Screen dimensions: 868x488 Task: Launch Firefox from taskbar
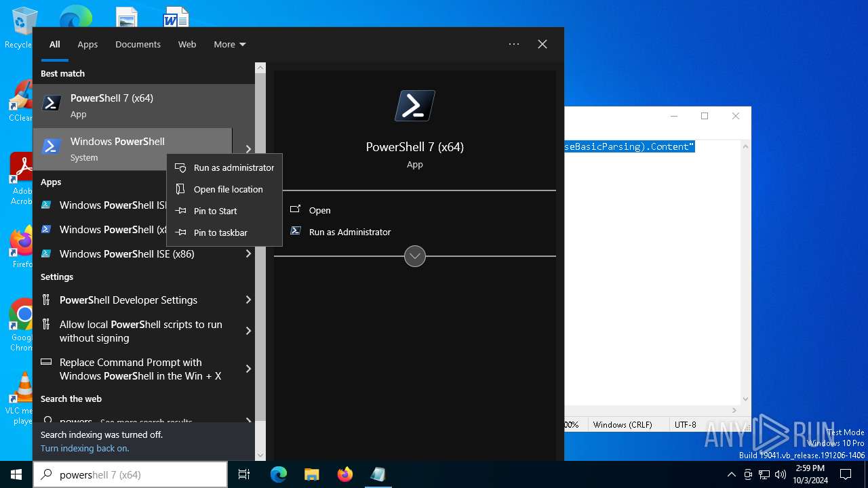click(344, 474)
